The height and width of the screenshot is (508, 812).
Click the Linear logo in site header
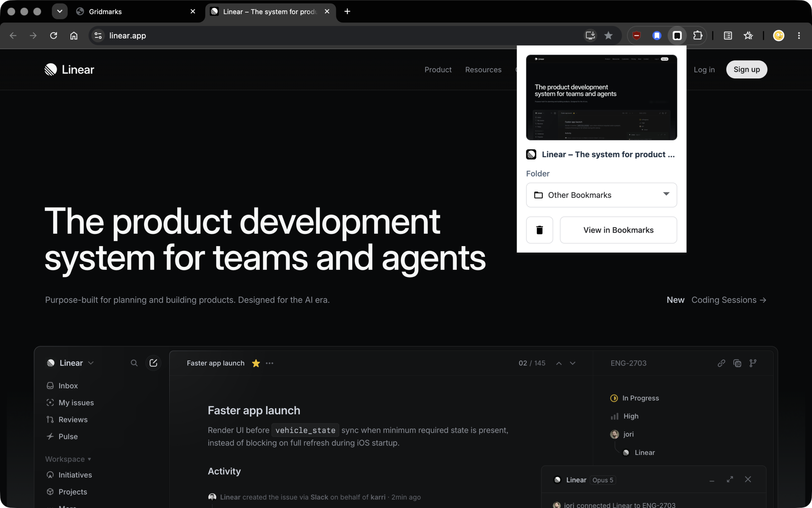(x=69, y=70)
